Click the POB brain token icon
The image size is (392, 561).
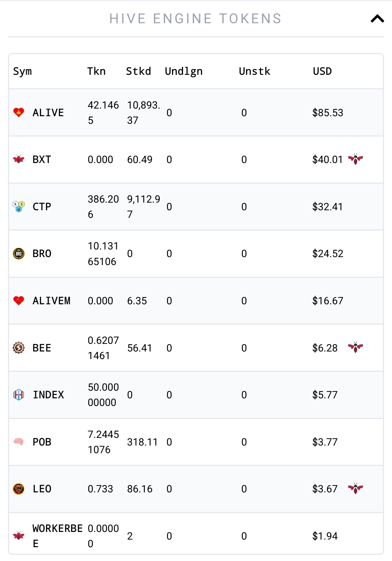coord(19,442)
